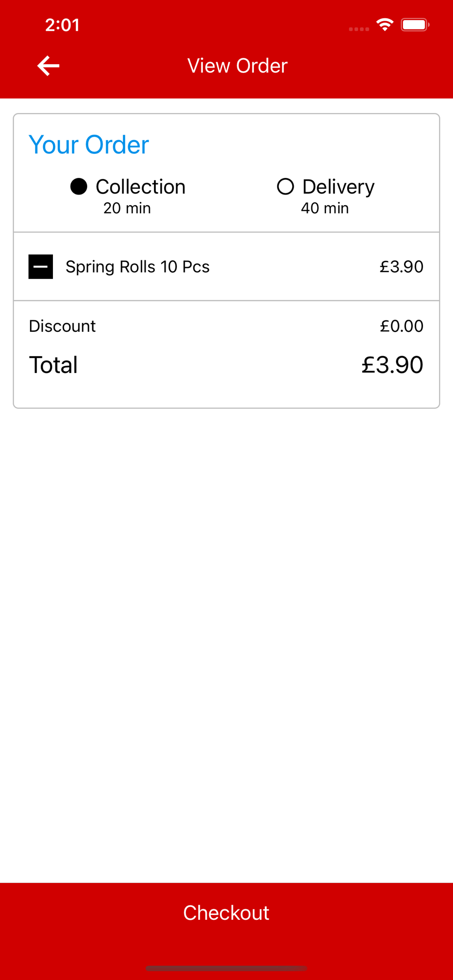This screenshot has width=453, height=980.
Task: Tap the Checkout button
Action: [x=226, y=912]
